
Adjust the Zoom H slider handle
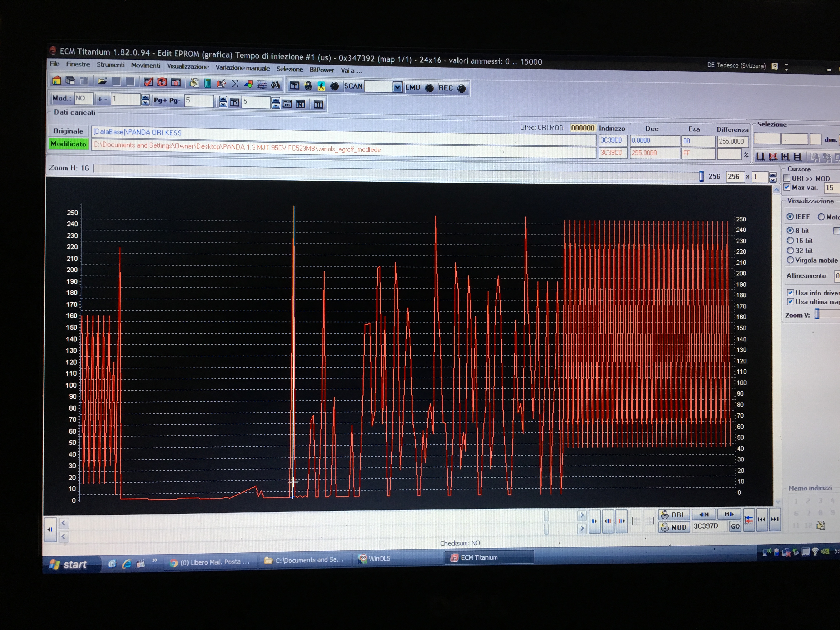701,176
